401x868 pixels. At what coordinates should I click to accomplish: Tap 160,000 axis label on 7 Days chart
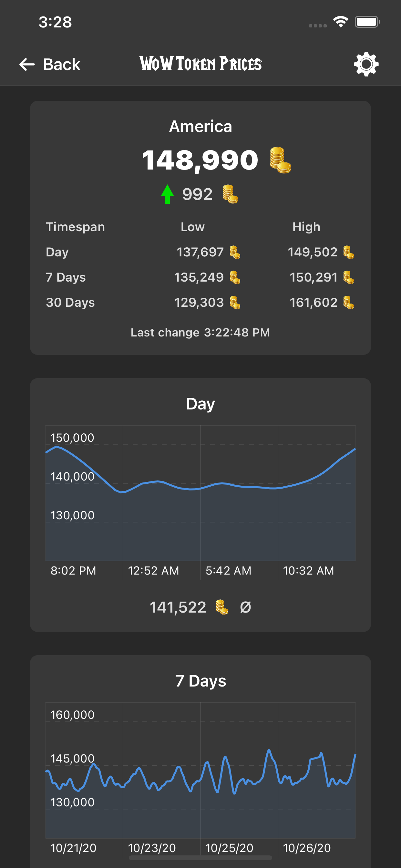pyautogui.click(x=72, y=715)
